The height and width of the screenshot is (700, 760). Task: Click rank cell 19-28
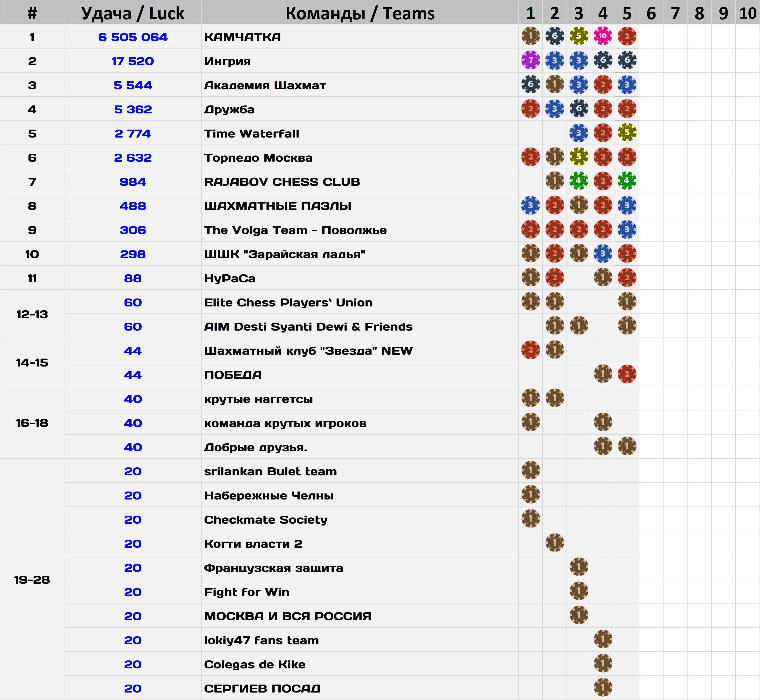(x=32, y=580)
